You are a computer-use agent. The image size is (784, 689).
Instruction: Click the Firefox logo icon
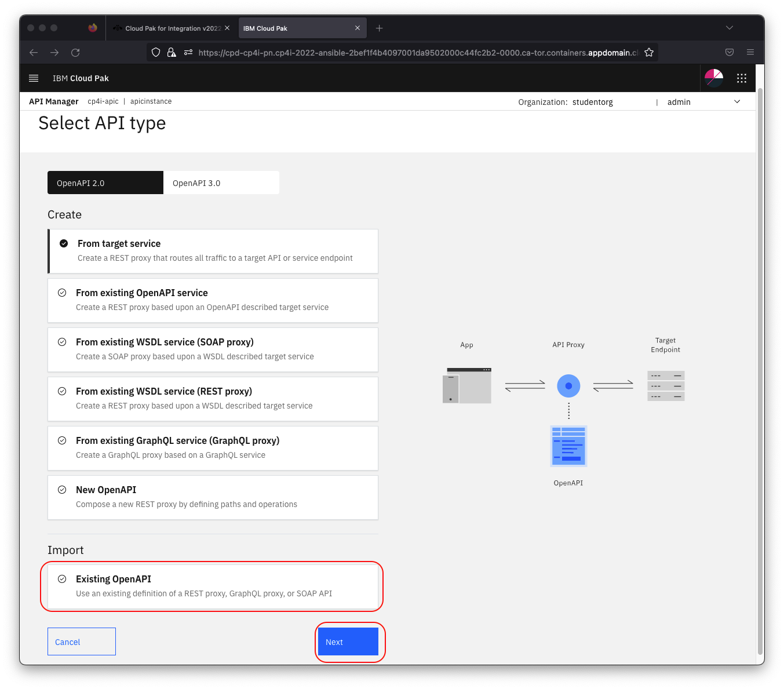(x=93, y=28)
